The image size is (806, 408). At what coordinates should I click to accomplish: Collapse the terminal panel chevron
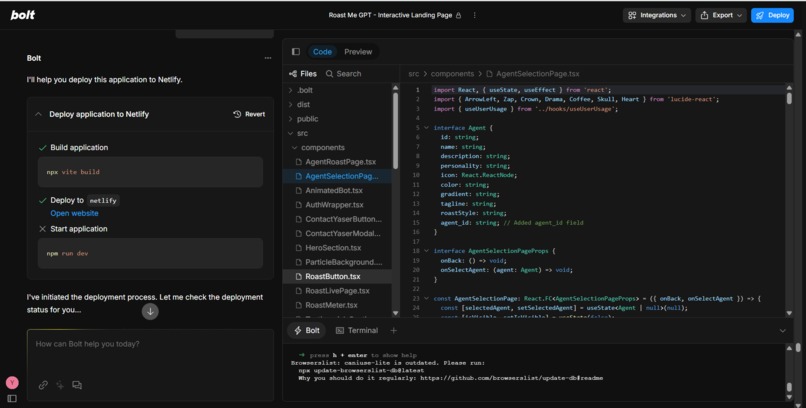(x=783, y=330)
